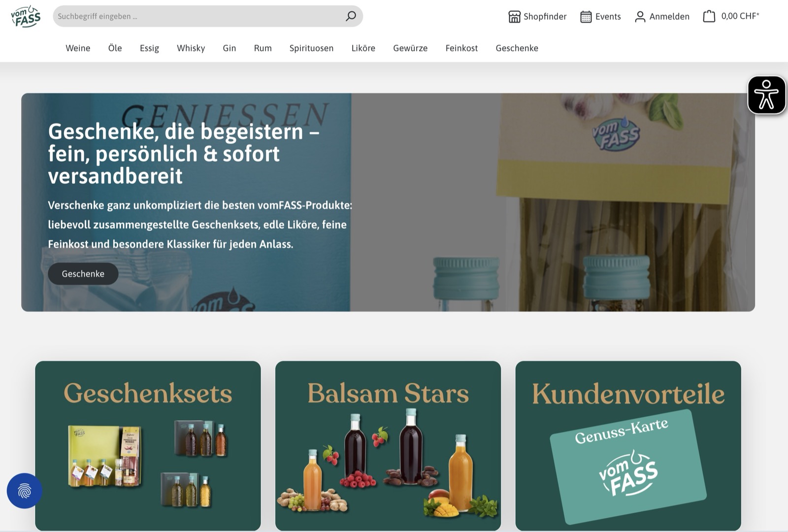Focus the Suchbegriff eingeben search field
788x532 pixels.
point(197,16)
